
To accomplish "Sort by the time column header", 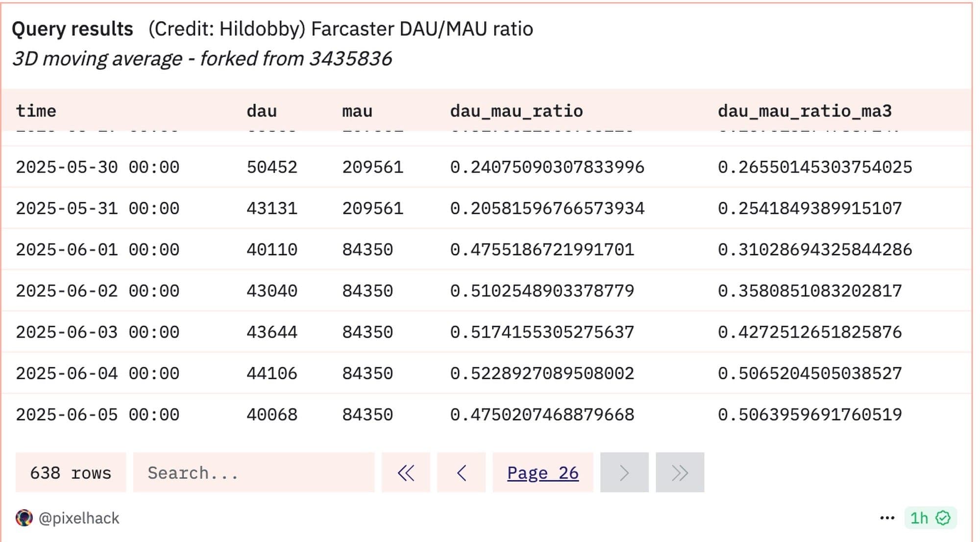I will pos(36,111).
